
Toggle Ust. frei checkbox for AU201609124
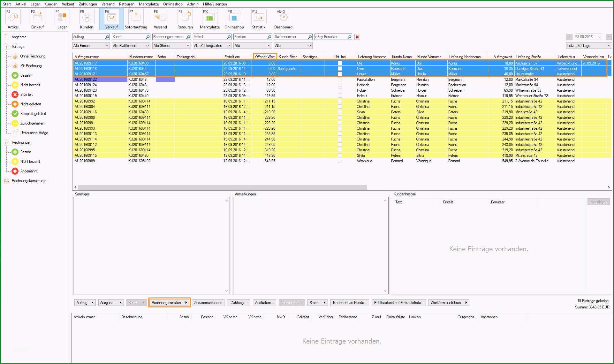(340, 85)
